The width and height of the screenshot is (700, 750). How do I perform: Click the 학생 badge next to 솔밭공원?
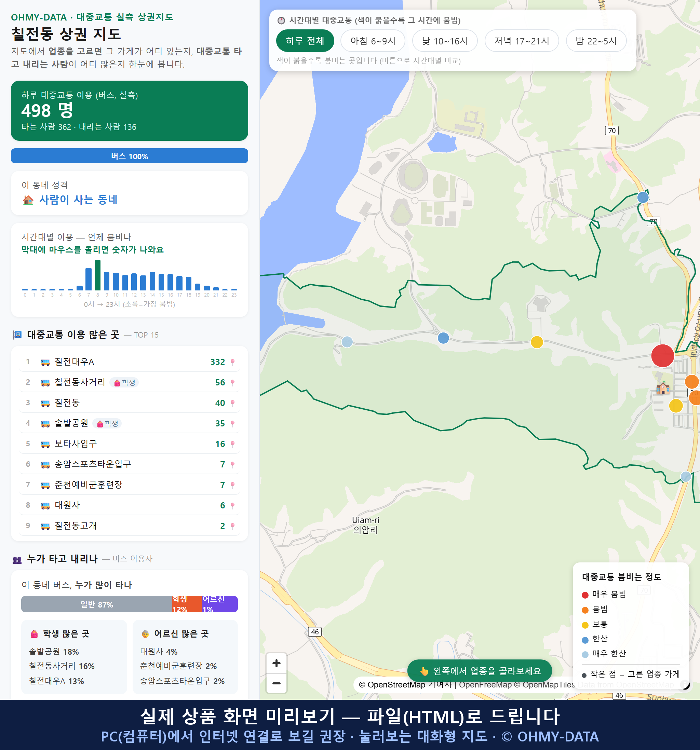tap(108, 424)
